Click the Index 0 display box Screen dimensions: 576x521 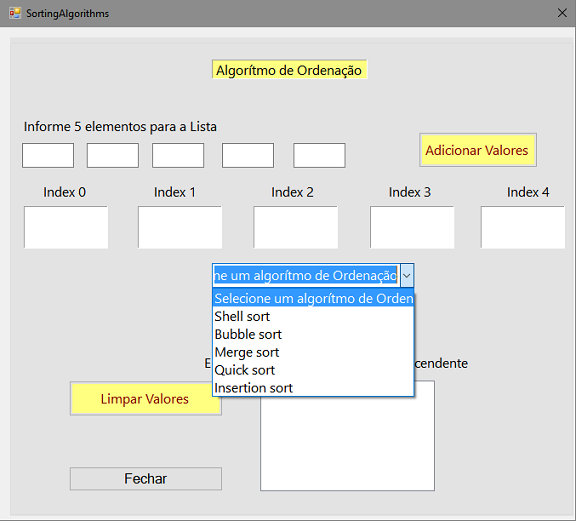[x=66, y=227]
